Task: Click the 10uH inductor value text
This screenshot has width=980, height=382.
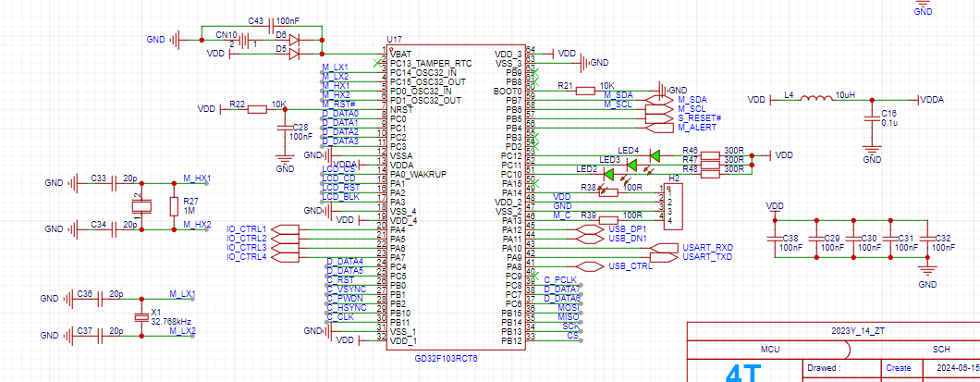Action: pyautogui.click(x=846, y=95)
